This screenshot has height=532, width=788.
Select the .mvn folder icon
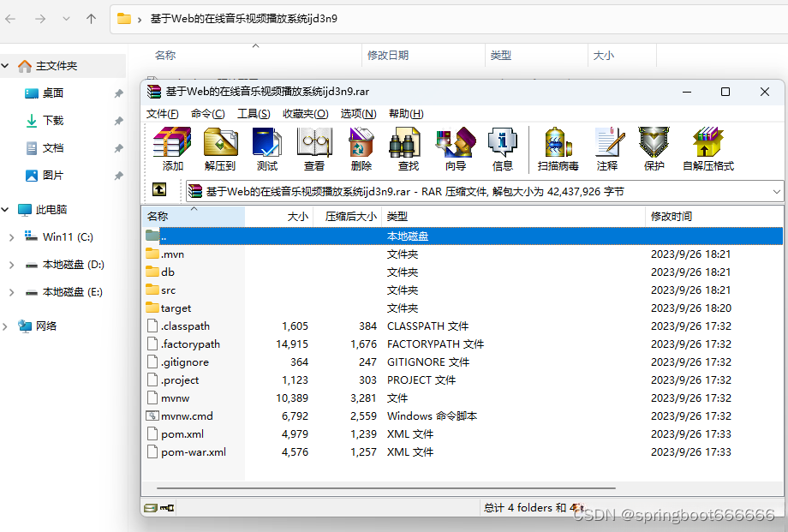coord(152,254)
